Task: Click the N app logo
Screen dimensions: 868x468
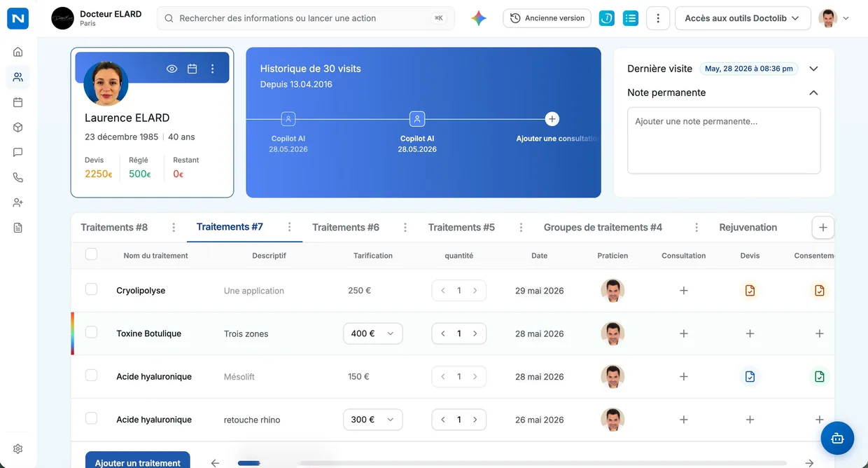Action: [18, 18]
